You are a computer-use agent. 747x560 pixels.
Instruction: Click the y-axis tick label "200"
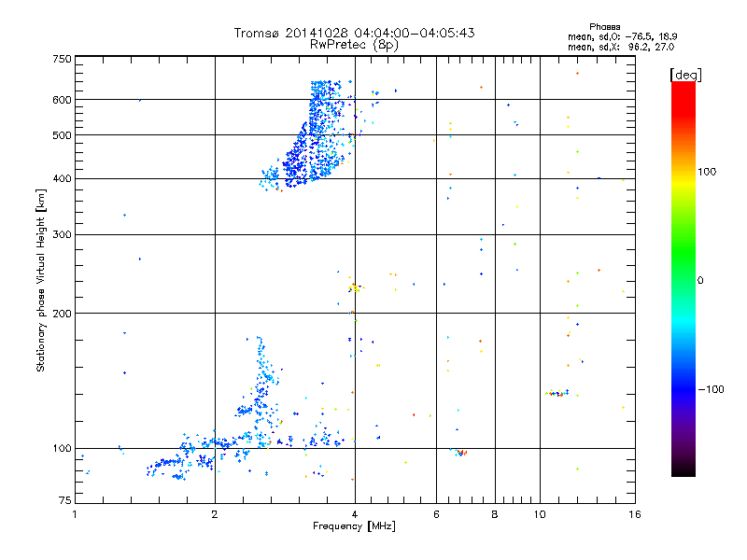(62, 314)
